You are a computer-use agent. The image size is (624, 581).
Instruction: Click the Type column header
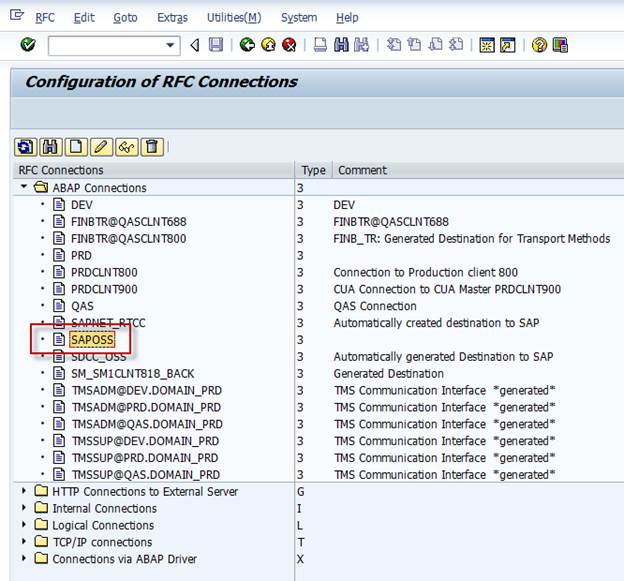[314, 170]
